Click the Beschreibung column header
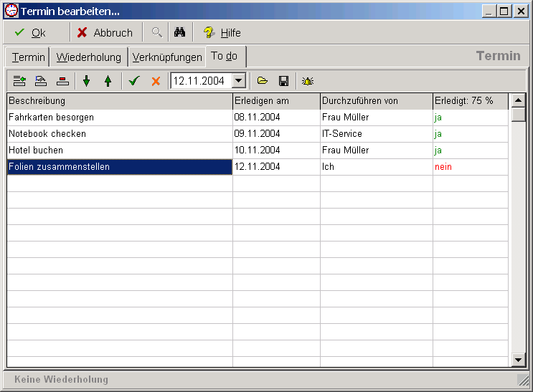This screenshot has height=392, width=533. click(x=120, y=101)
